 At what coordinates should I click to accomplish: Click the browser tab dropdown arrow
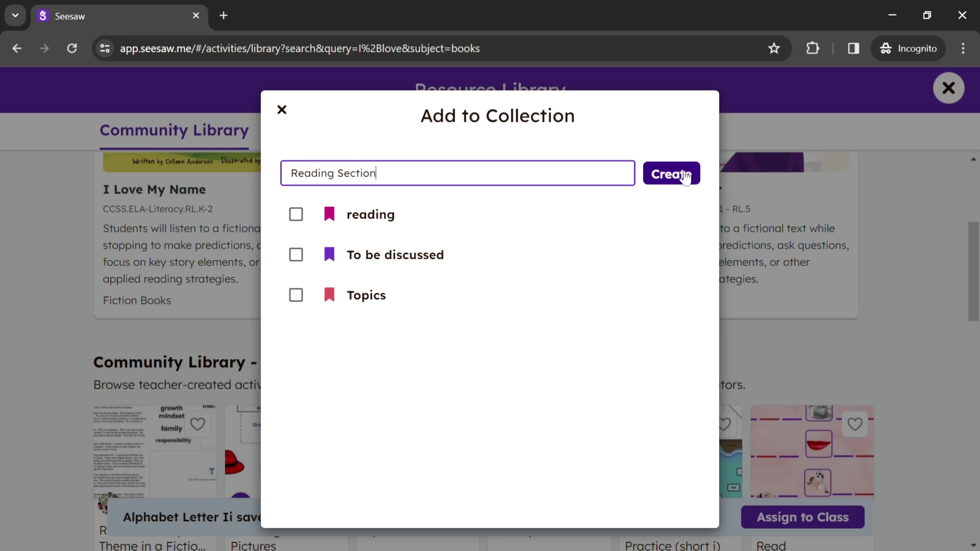15,15
